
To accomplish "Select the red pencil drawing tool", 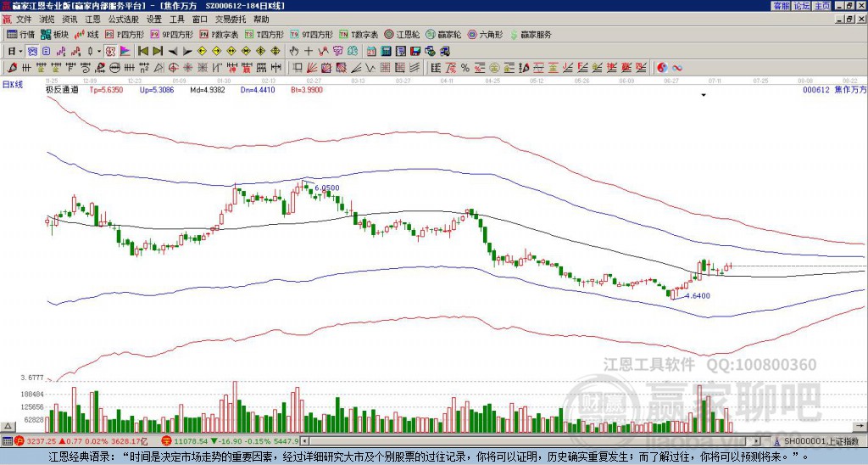I will coord(12,68).
